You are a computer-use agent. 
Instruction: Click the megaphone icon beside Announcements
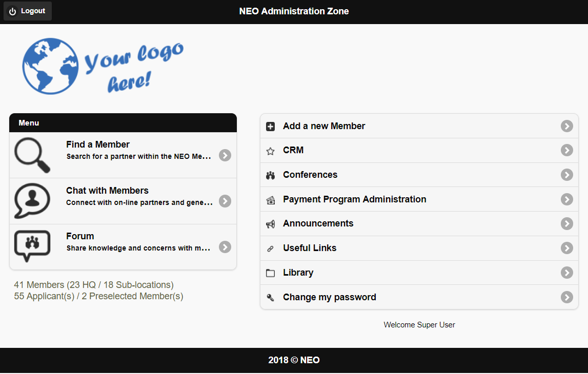pos(270,224)
